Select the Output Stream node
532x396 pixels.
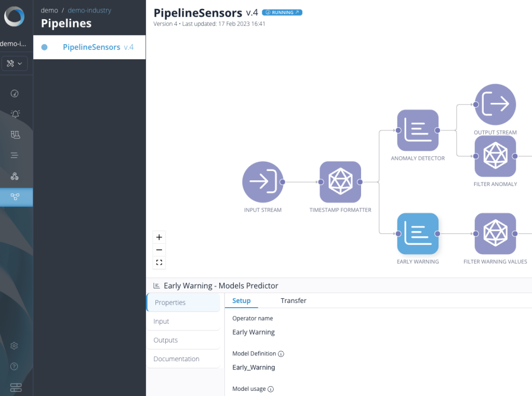495,104
